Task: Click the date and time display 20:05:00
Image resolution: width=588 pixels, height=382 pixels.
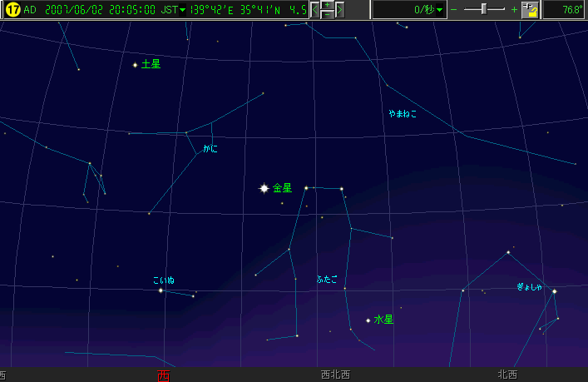Action: click(126, 10)
